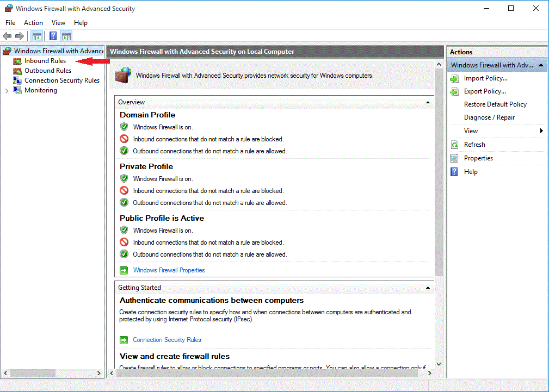Screen dimensions: 549x392
Task: Click the Import Policy icon
Action: 454,78
